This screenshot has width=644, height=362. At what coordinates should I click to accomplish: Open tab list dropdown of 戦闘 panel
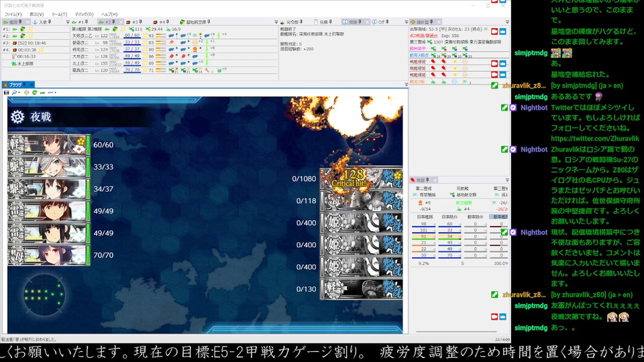pos(507,180)
